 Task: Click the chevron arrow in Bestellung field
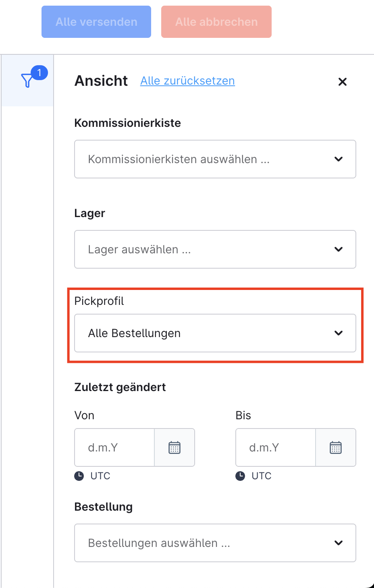[x=339, y=543]
